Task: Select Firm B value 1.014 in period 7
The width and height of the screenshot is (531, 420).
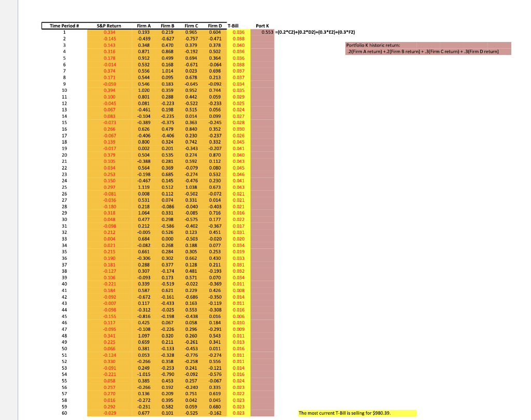Action: (x=167, y=71)
